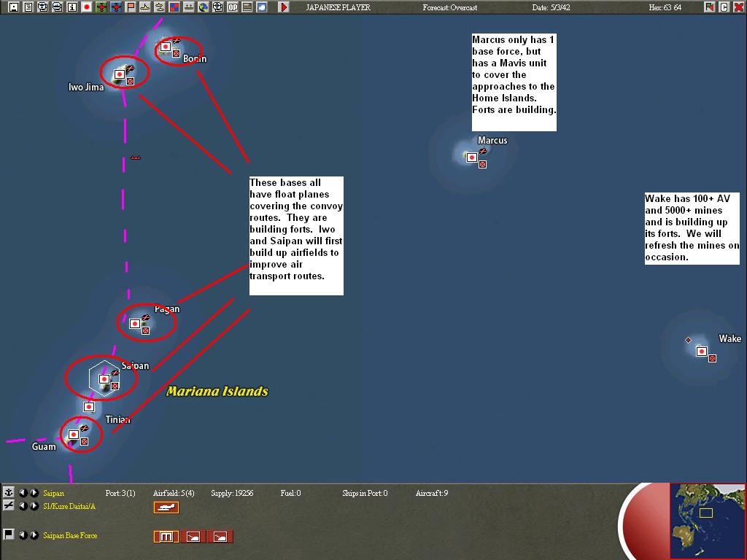Open the Saipan base name link

[x=53, y=494]
